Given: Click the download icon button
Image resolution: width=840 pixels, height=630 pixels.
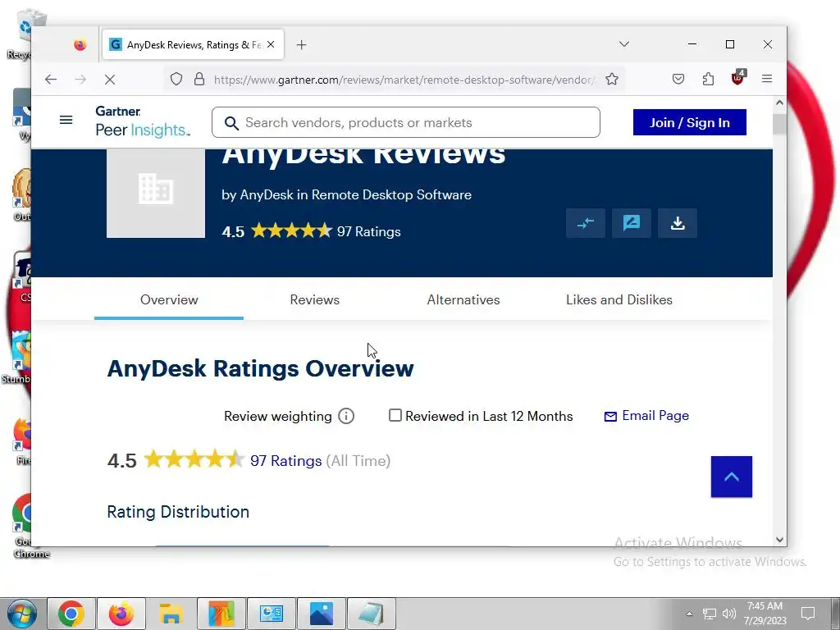Looking at the screenshot, I should coord(678,223).
